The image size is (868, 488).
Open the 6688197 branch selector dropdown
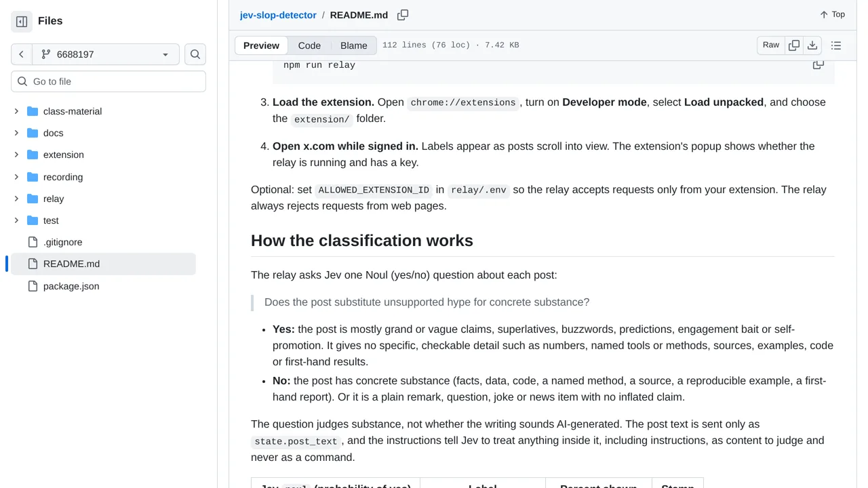[x=106, y=54]
